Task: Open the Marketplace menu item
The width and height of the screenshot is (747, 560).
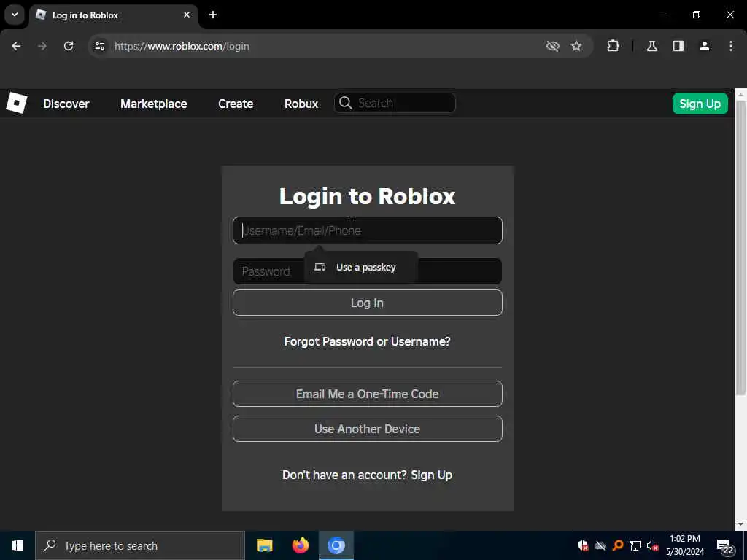Action: (x=154, y=104)
